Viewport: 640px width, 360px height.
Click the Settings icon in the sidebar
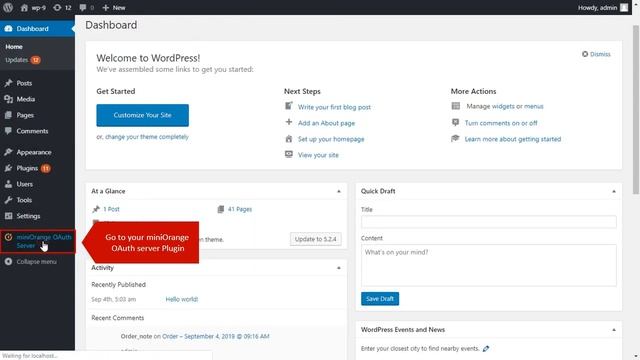coord(8,216)
